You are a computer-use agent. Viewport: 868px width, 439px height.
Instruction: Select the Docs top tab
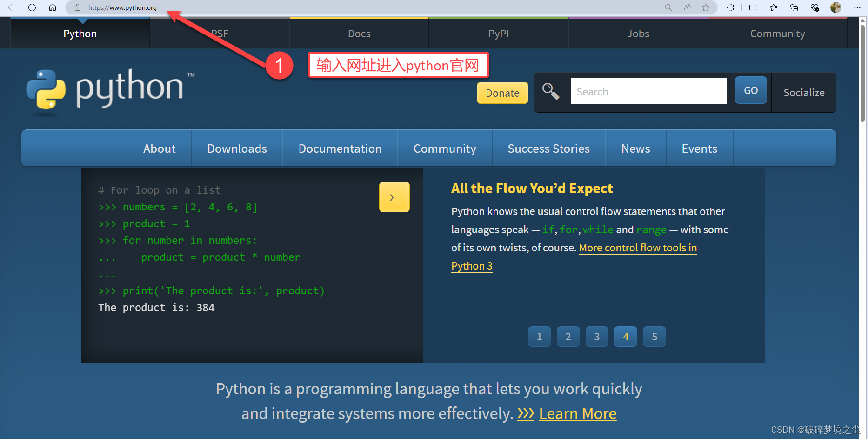click(359, 34)
